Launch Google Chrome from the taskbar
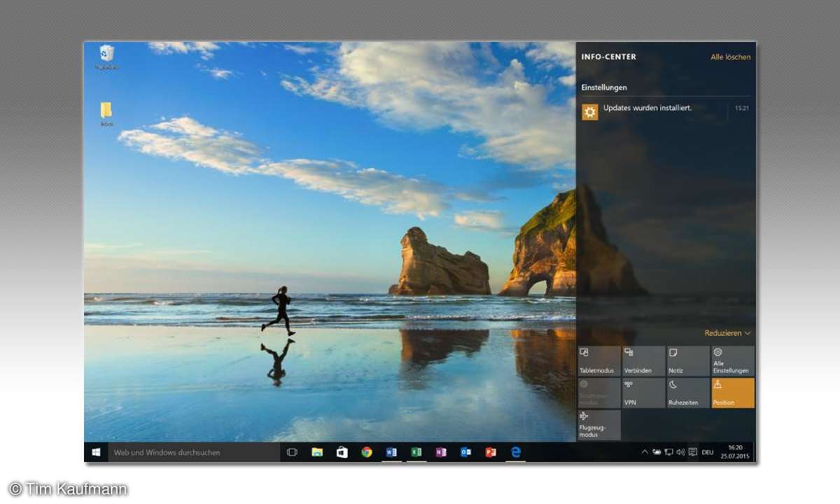 (367, 452)
